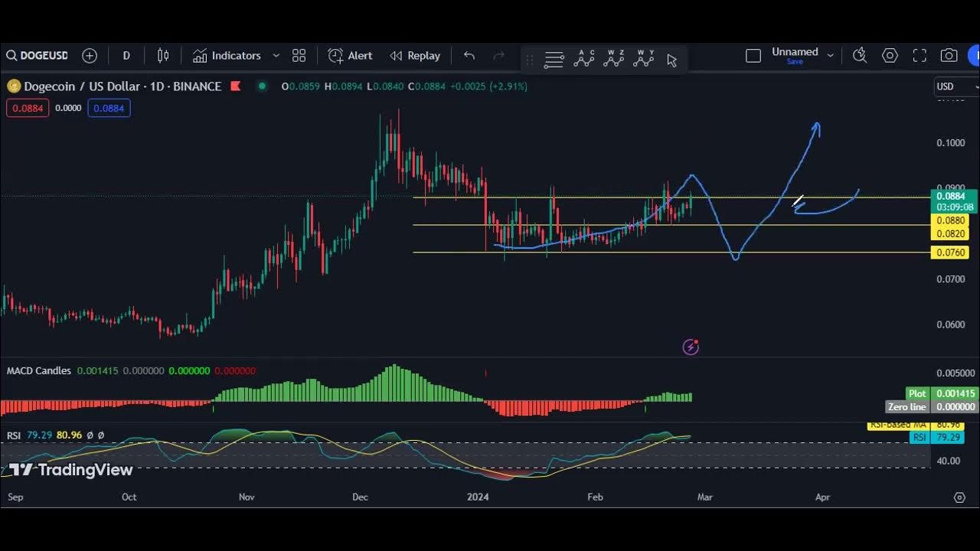Viewport: 980px width, 551px height.
Task: Click the pink lightning event marker
Action: (691, 347)
